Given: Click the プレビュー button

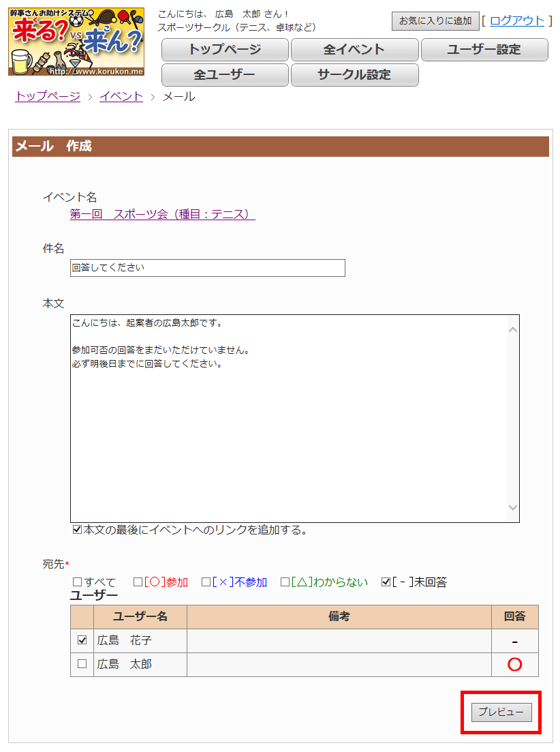Looking at the screenshot, I should [x=501, y=712].
